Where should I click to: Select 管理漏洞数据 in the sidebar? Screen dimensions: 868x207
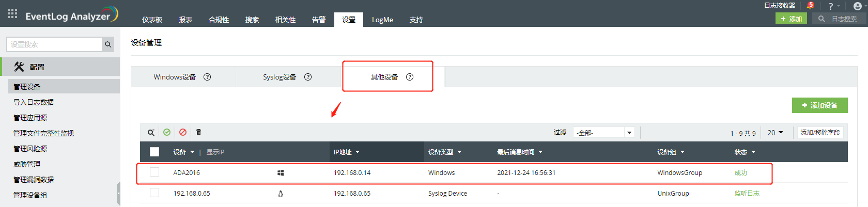coord(34,180)
